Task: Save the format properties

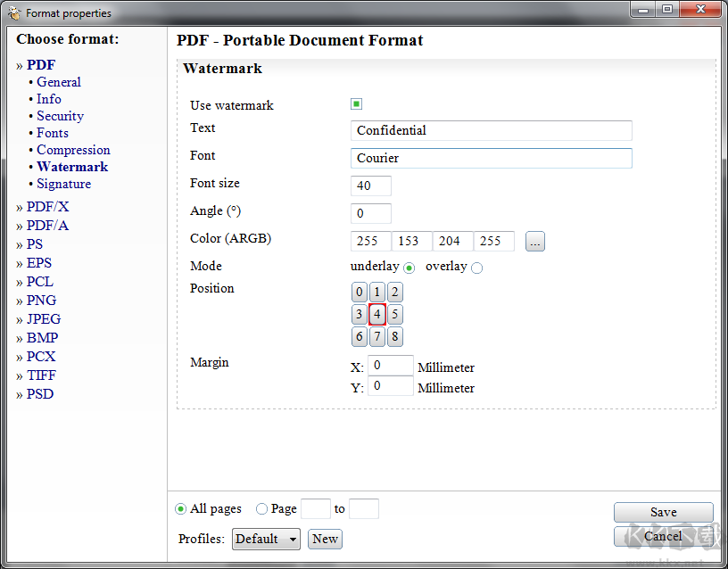Action: click(x=663, y=512)
